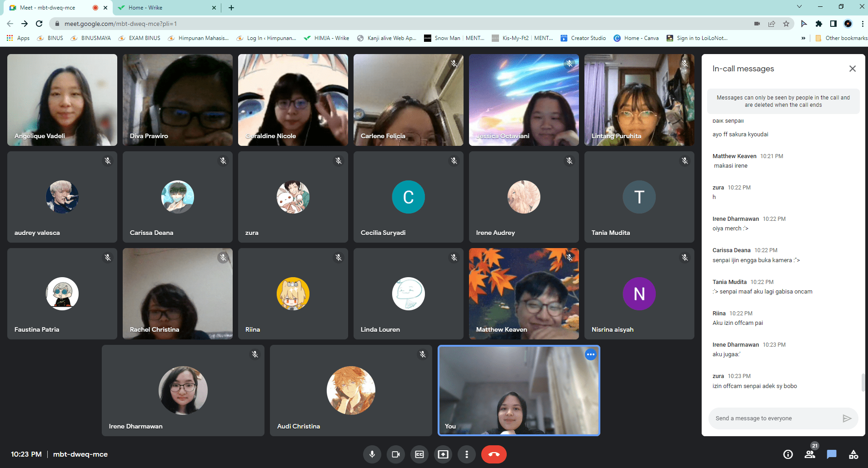Open the in-call chat icon

831,454
